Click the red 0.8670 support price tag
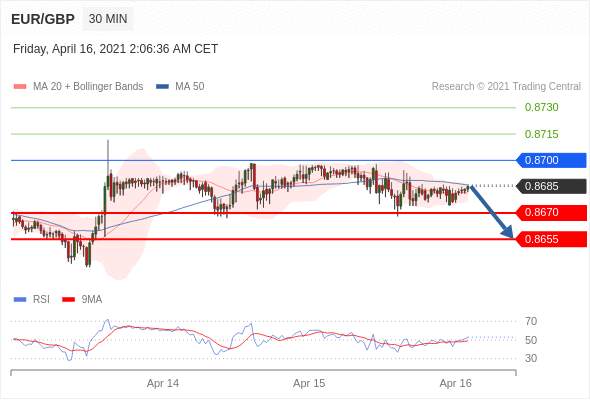The width and height of the screenshot is (590, 400). pyautogui.click(x=552, y=213)
